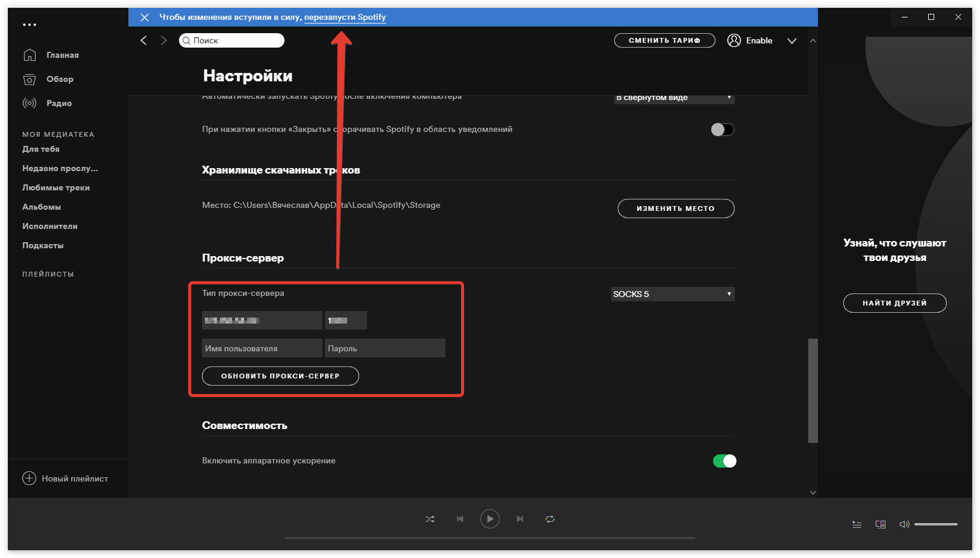Image resolution: width=980 pixels, height=558 pixels.
Task: Open 'Для тебя' library section
Action: (x=41, y=149)
